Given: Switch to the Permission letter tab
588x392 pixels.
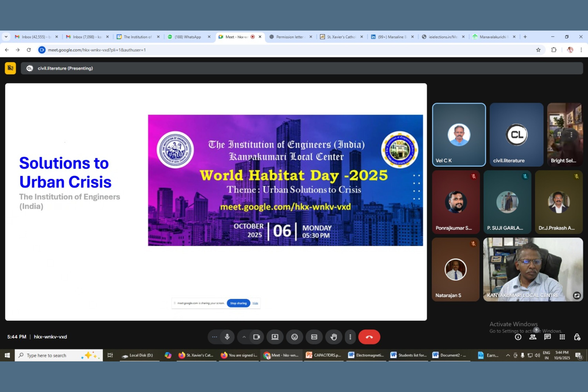Looking at the screenshot, I should click(290, 37).
